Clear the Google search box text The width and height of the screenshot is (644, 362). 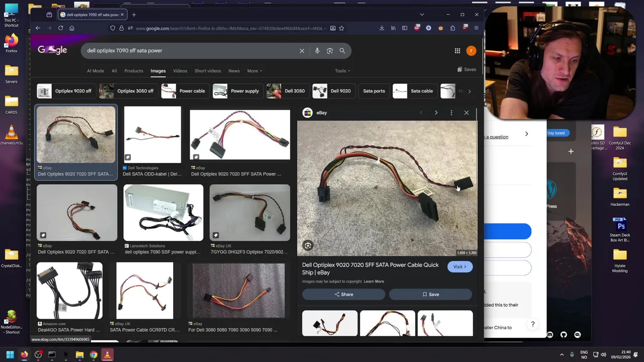[x=302, y=51]
